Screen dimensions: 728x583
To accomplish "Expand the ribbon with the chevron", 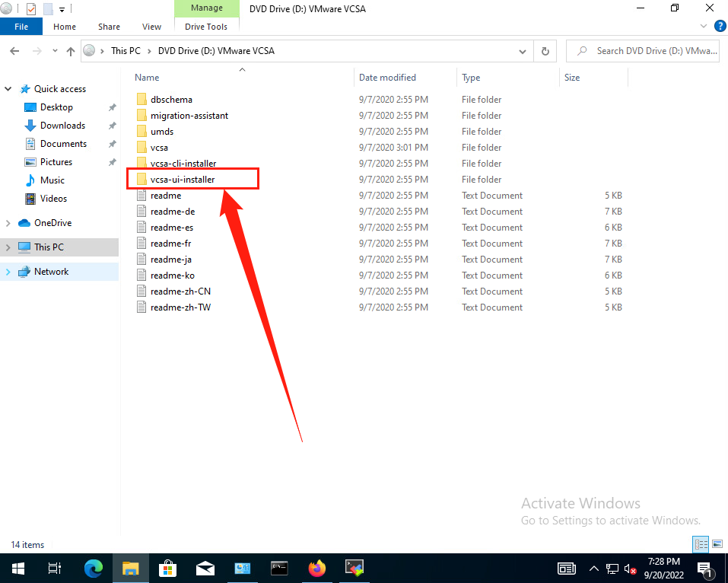I will click(x=704, y=27).
